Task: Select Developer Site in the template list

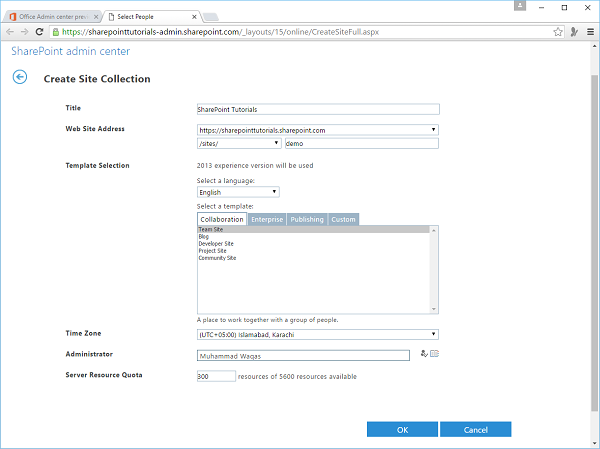Action: tap(218, 244)
